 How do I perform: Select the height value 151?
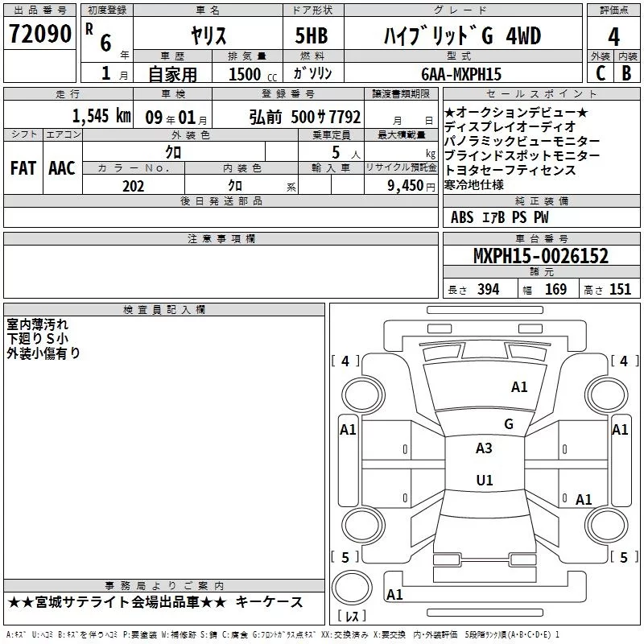click(x=620, y=290)
